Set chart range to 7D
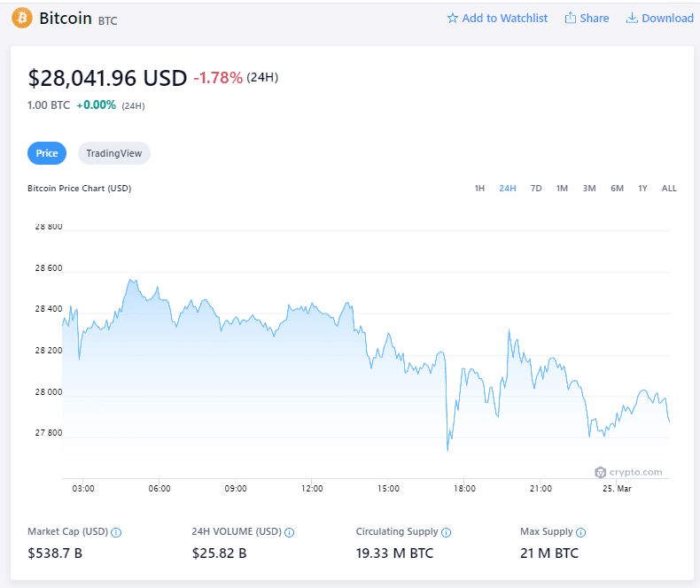The image size is (700, 588). pos(536,189)
